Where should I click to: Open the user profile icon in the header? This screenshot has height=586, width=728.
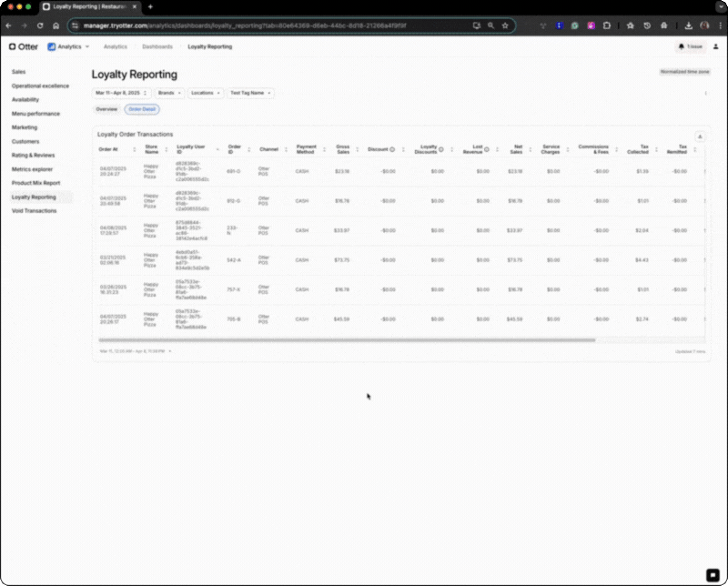point(716,46)
